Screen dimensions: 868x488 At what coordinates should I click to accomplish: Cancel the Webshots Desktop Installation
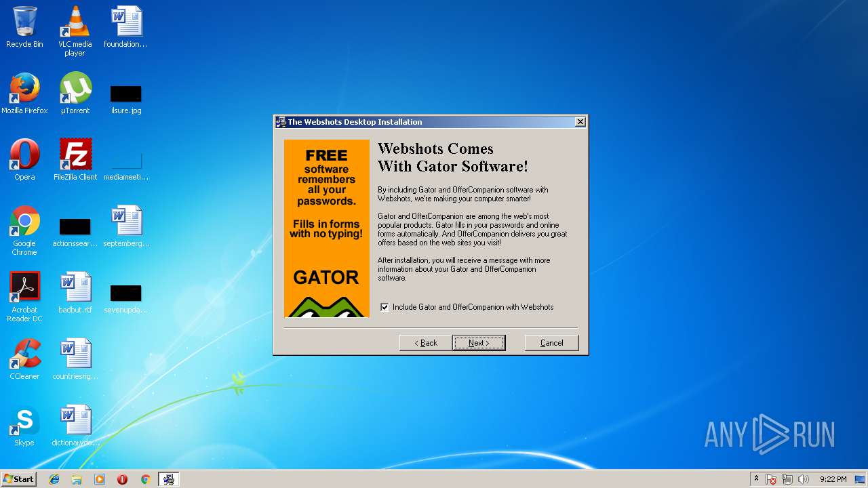pos(551,343)
